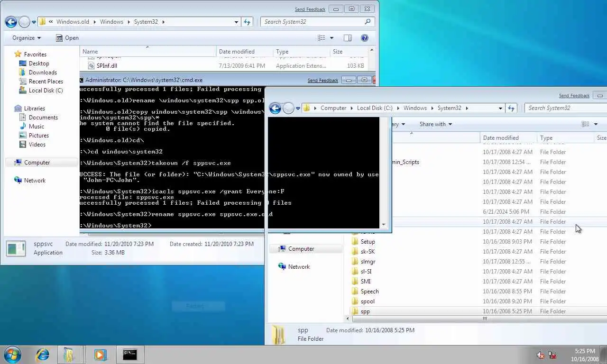Select the spool folder
The width and height of the screenshot is (607, 364).
pos(368,301)
